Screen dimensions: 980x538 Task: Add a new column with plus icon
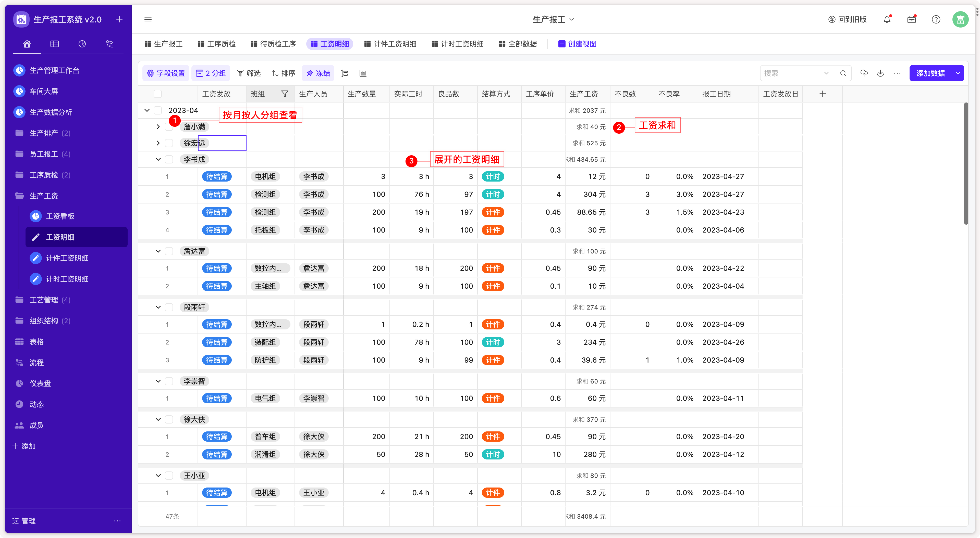pos(823,94)
